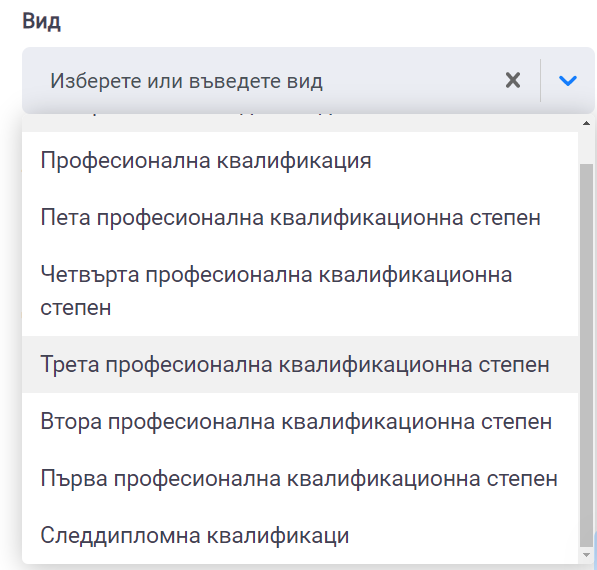Choose 'Пета професионална квалификационна степен'
The image size is (597, 570).
[300, 217]
